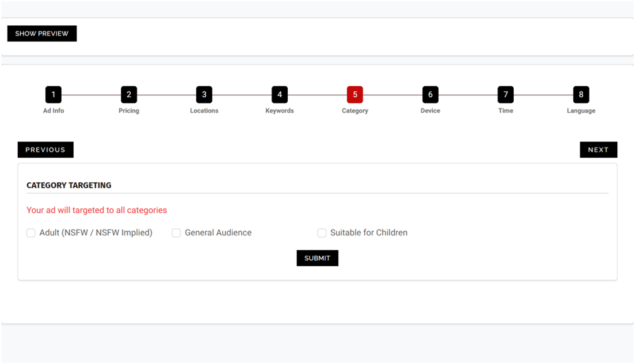Viewport: 635px width, 364px height.
Task: Select step 7 number badge
Action: click(506, 95)
